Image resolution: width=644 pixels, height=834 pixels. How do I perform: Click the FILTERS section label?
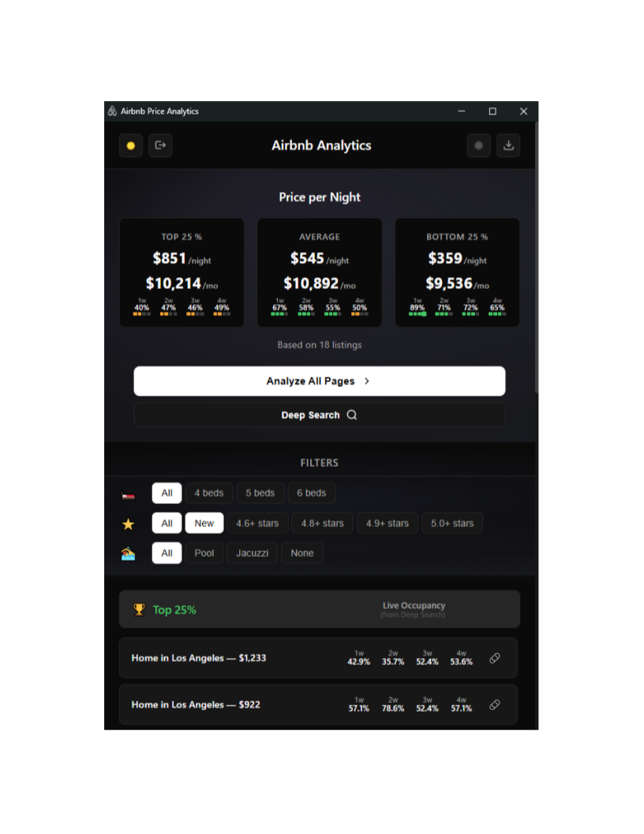[320, 463]
